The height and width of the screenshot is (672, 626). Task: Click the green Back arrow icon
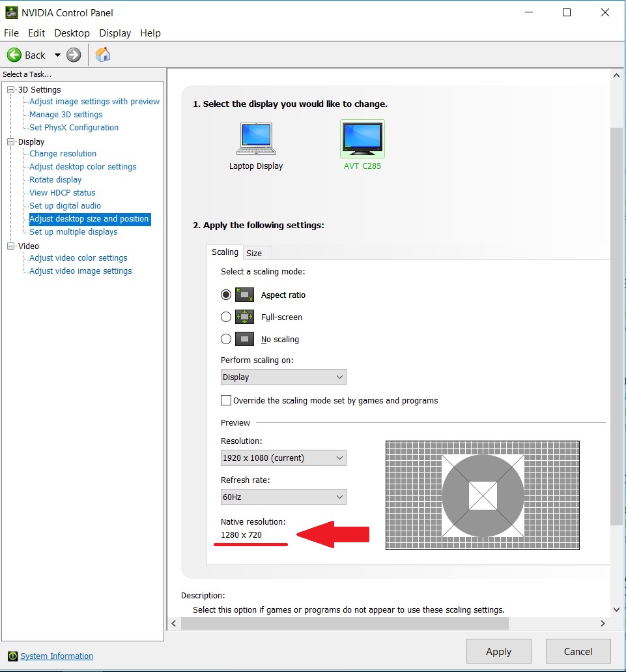(x=14, y=55)
